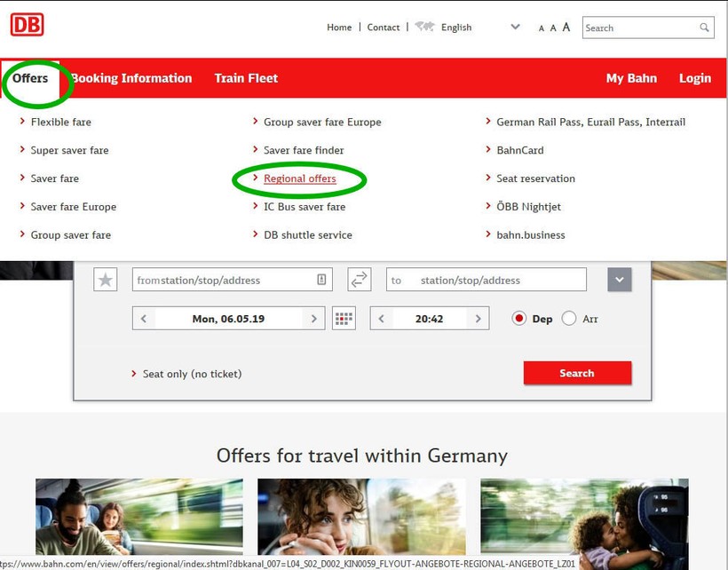Click the magnifier icon in the search box
This screenshot has height=570, width=728.
click(705, 28)
